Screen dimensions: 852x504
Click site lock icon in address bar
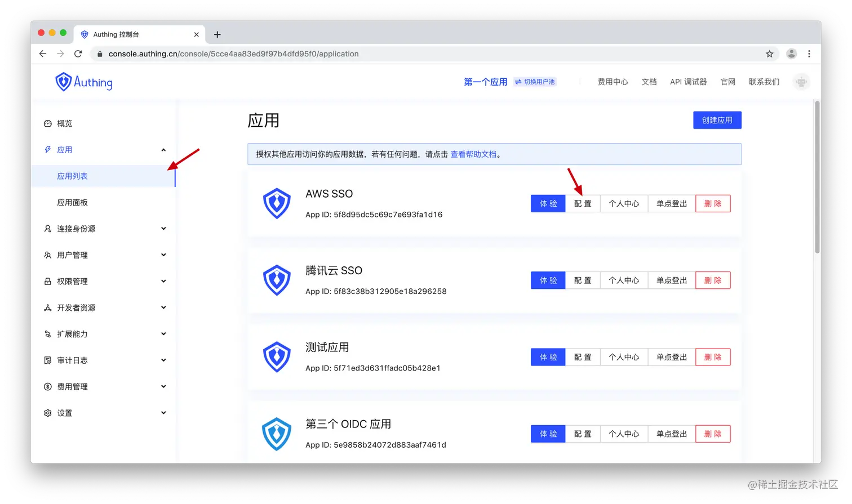tap(100, 54)
